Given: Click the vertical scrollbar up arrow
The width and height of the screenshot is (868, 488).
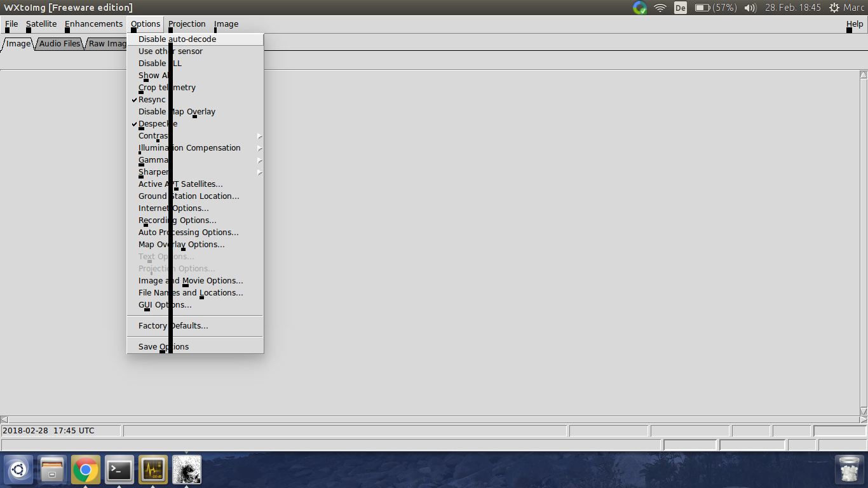Looking at the screenshot, I should [x=863, y=75].
